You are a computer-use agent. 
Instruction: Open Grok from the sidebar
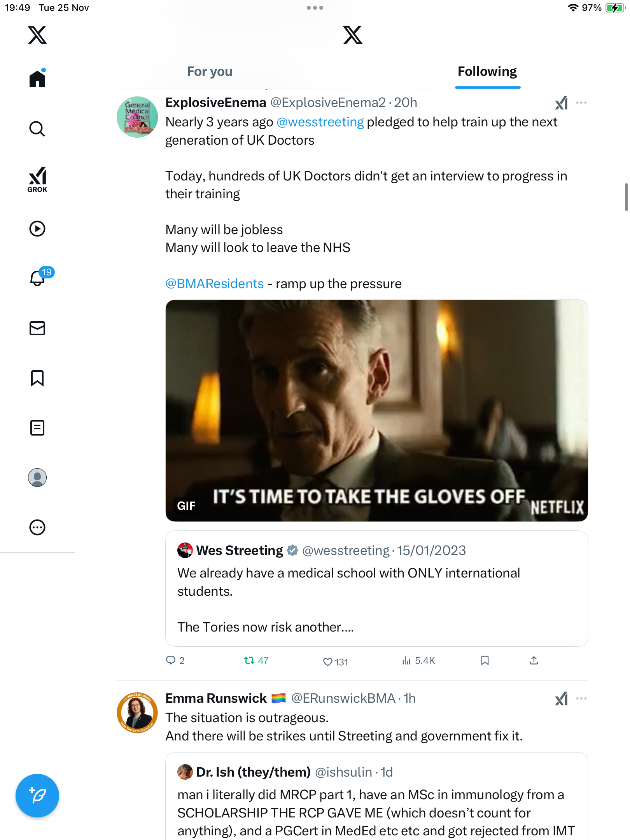(x=37, y=179)
